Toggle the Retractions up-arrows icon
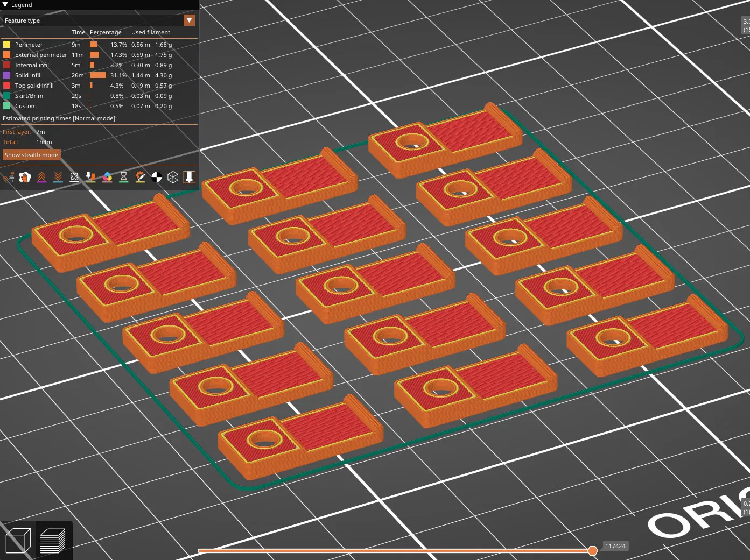Image resolution: width=750 pixels, height=560 pixels. click(x=41, y=177)
